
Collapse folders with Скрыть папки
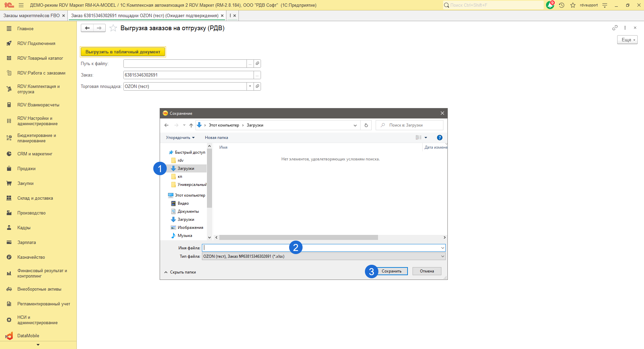click(x=180, y=272)
